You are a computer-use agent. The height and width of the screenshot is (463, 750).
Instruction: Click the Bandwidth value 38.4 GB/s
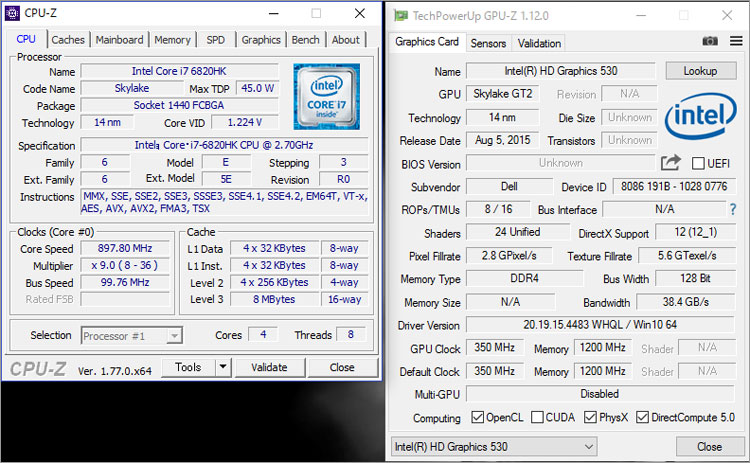pyautogui.click(x=685, y=302)
